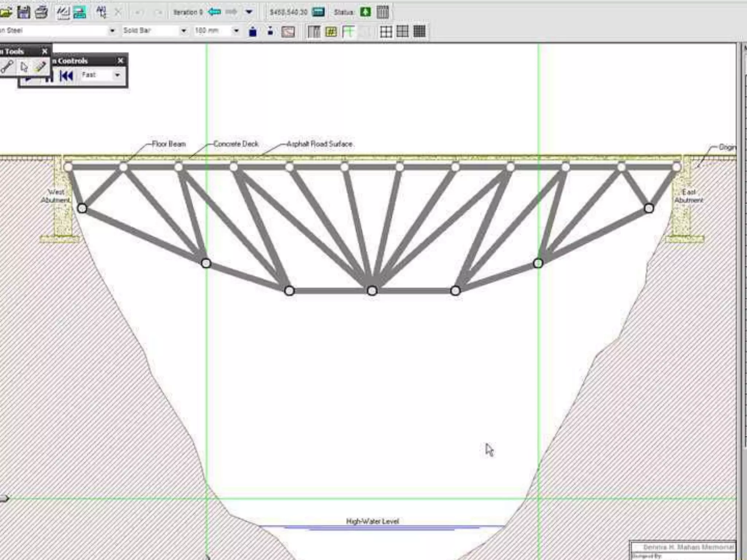The height and width of the screenshot is (560, 747).
Task: Rewind the animation to start
Action: [66, 76]
